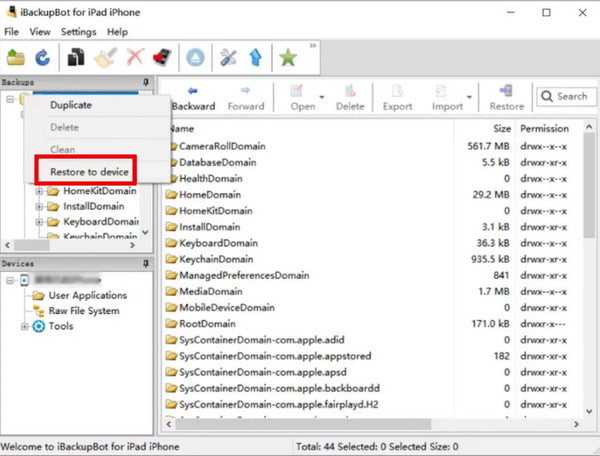The width and height of the screenshot is (600, 456).
Task: Open backup folder toolbar icon
Action: coord(16,58)
